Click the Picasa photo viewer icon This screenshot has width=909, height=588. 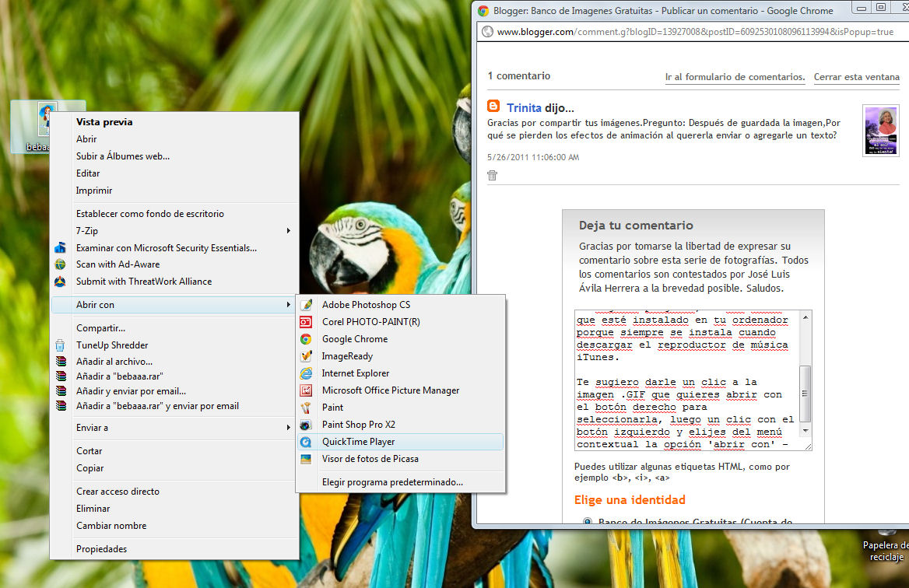click(x=306, y=459)
